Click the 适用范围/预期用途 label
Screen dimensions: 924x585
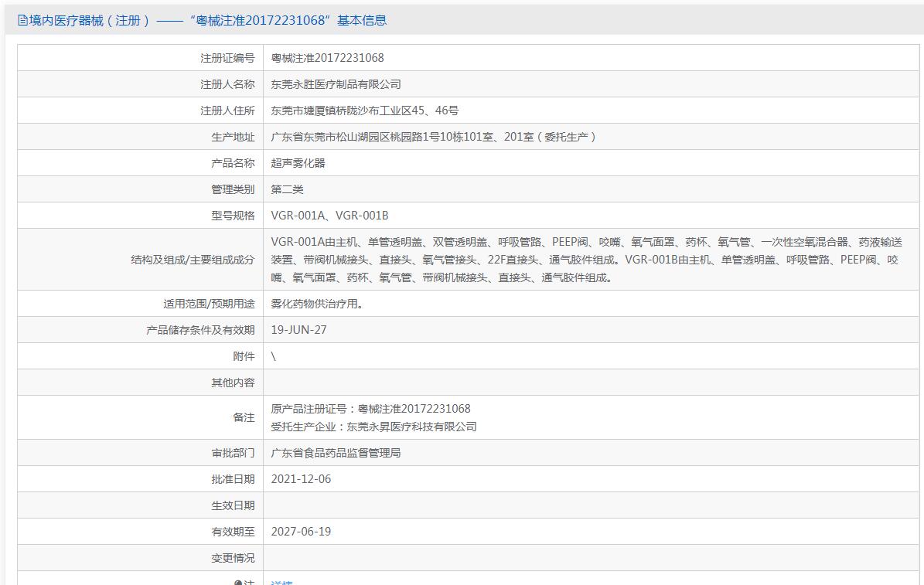tap(210, 304)
